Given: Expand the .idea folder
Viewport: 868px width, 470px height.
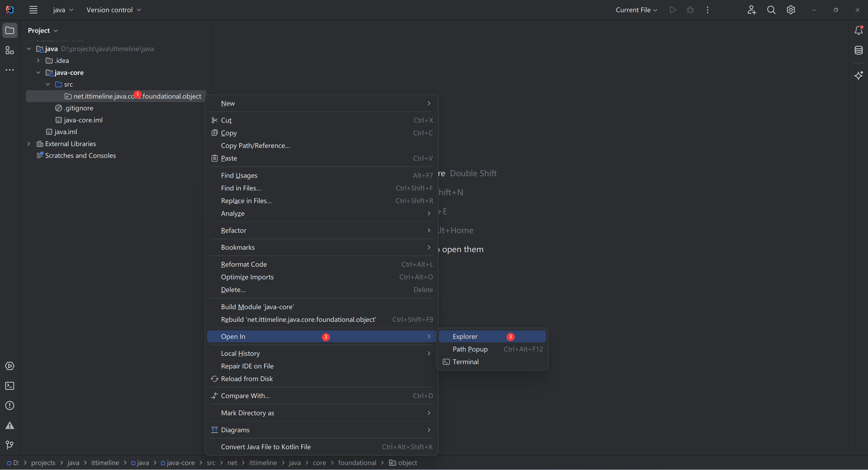Looking at the screenshot, I should coord(38,61).
